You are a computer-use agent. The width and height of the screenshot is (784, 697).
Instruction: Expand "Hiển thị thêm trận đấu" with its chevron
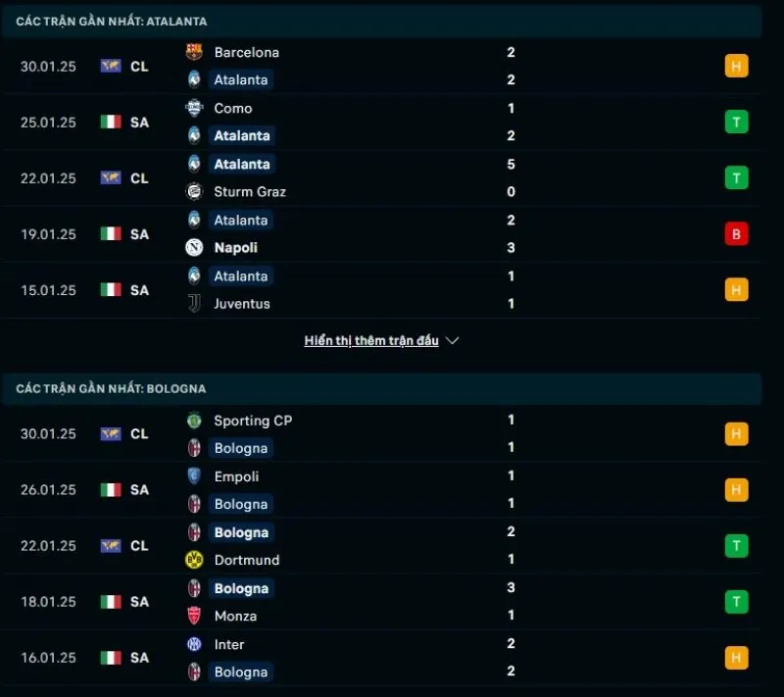(x=381, y=340)
